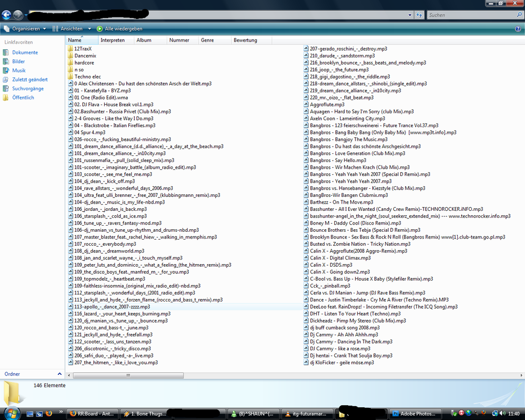Select Barthezz - On The Move.mp3
Screen dimensions: 525x420
[341, 202]
